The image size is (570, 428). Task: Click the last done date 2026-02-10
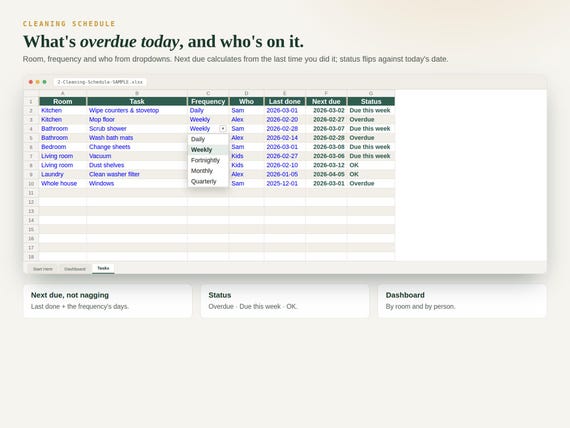[x=285, y=165]
